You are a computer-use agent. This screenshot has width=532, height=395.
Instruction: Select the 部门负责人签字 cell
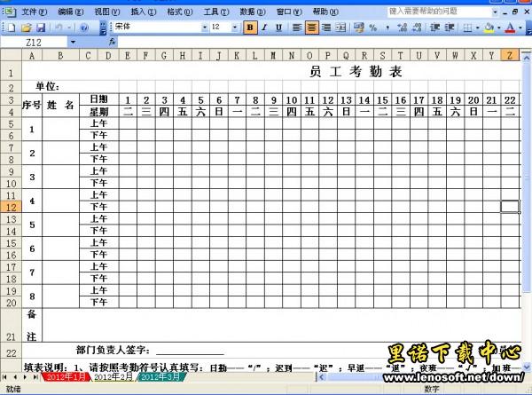113,350
